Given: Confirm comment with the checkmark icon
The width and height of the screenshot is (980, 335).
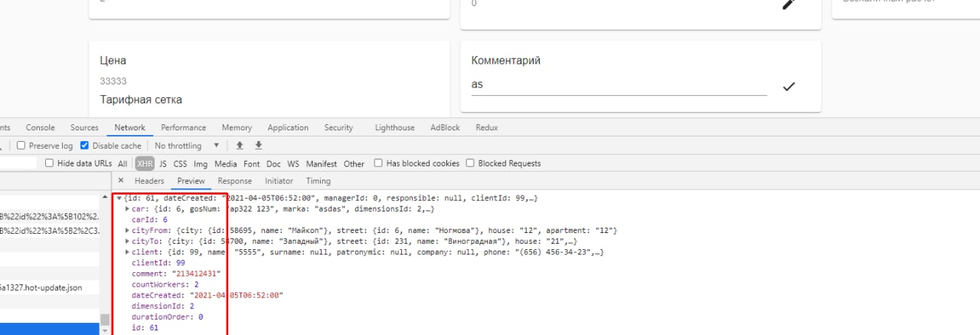Looking at the screenshot, I should coord(789,87).
